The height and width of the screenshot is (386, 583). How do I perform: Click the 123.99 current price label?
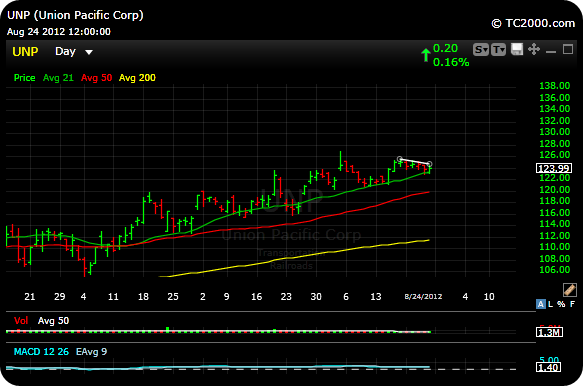pos(554,168)
